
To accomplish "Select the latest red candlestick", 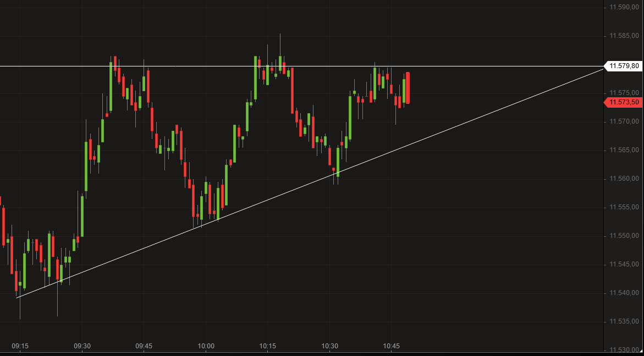I will [408, 88].
